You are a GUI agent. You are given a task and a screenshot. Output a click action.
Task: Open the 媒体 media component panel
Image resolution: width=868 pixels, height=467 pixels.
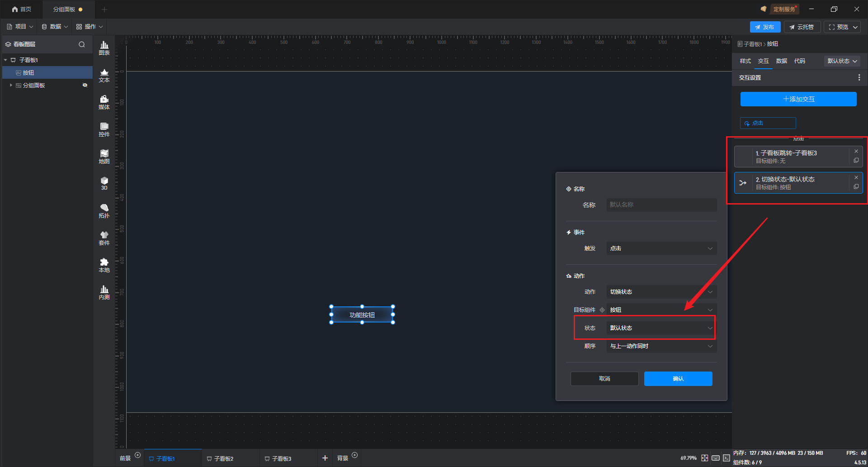(104, 102)
